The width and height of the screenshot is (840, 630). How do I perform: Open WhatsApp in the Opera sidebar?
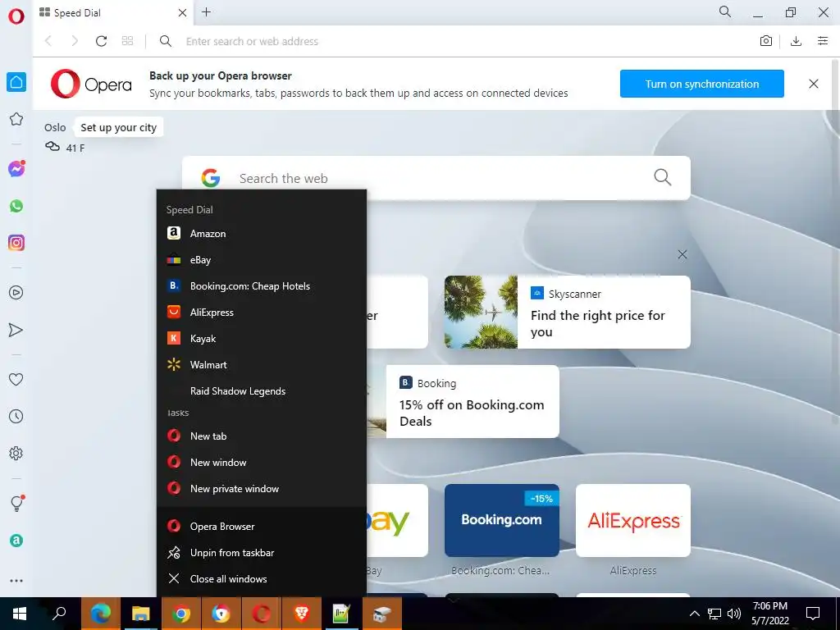(16, 206)
